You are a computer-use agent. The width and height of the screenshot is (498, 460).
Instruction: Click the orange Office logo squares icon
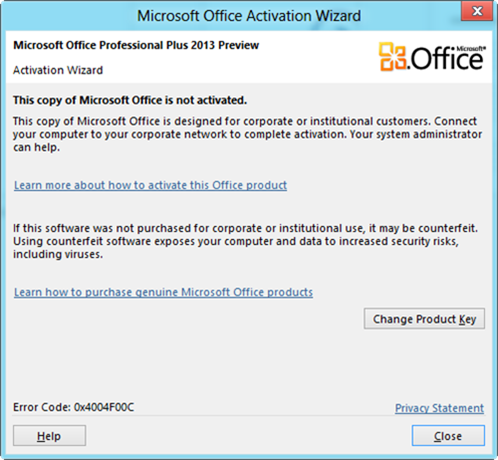pyautogui.click(x=392, y=57)
